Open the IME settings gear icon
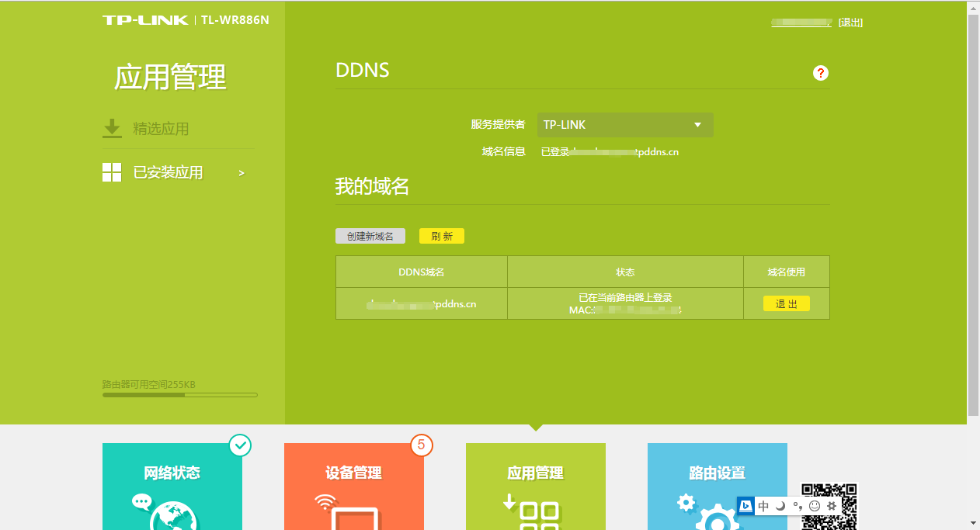This screenshot has width=980, height=530. click(832, 506)
